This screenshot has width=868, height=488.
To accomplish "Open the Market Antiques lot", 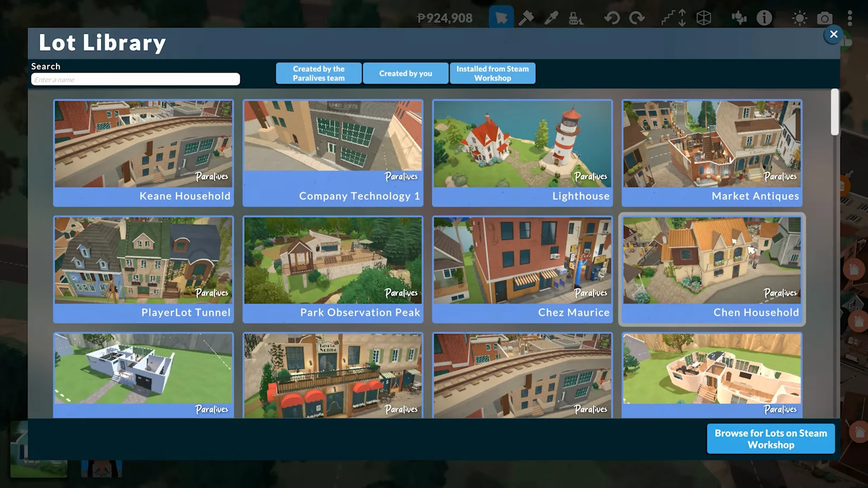I will [x=712, y=153].
